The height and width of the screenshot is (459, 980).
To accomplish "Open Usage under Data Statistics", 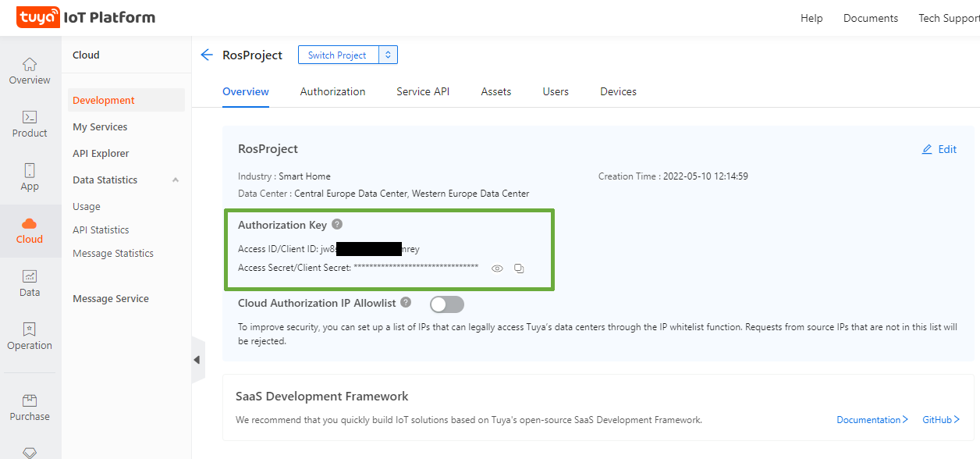I will (87, 207).
